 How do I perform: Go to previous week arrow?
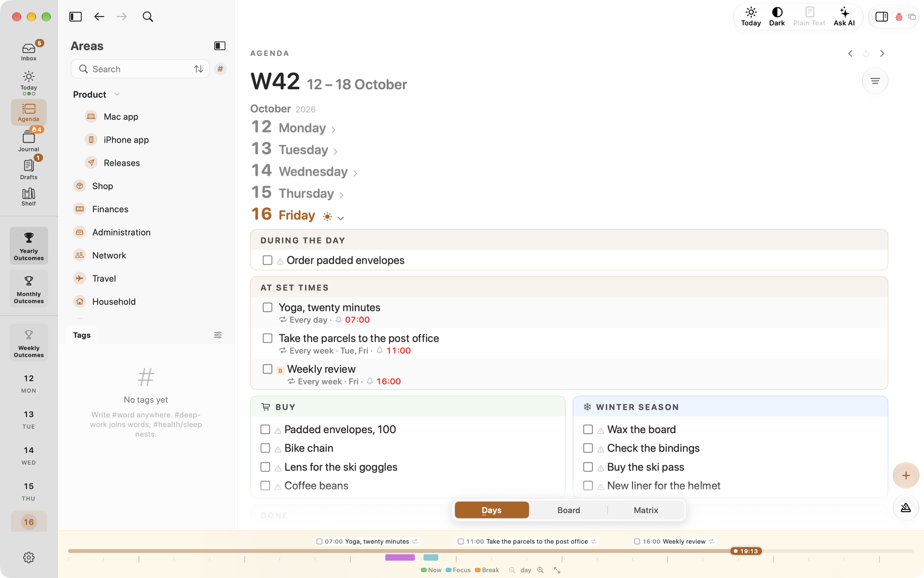coord(850,53)
